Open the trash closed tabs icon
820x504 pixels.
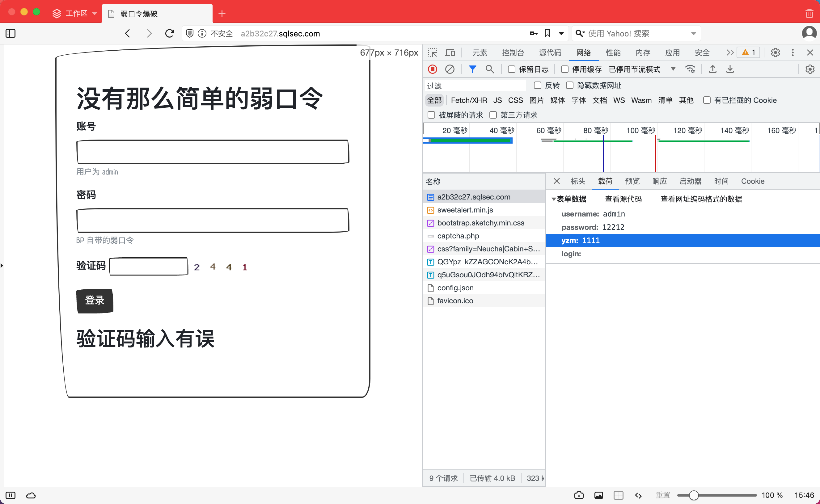(x=809, y=14)
